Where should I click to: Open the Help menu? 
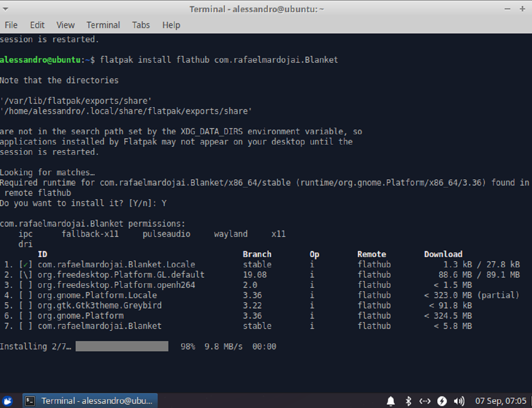171,25
